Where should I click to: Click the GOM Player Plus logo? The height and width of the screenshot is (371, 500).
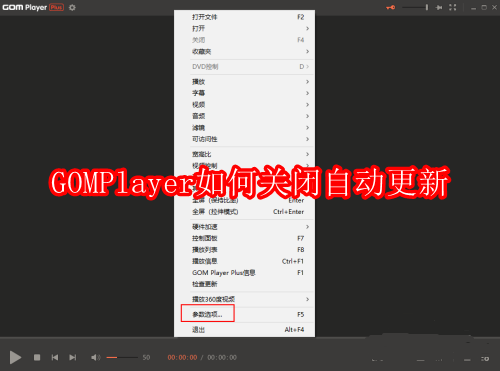pos(33,7)
